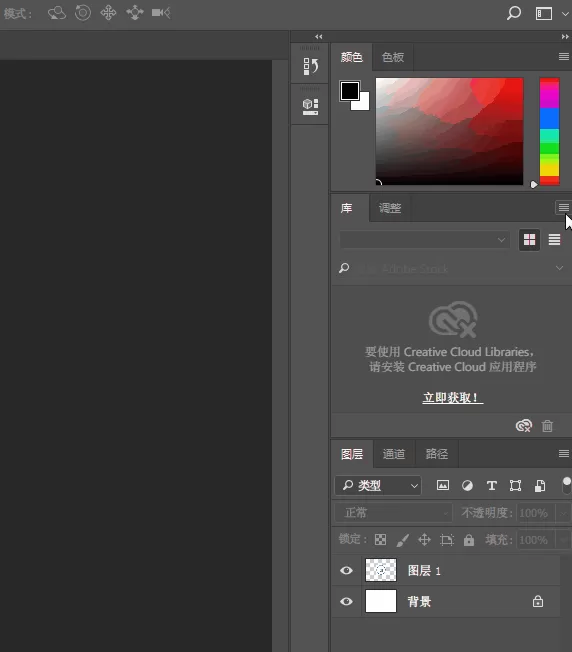Open the opacity slider dropdown arrow
The height and width of the screenshot is (652, 572).
563,513
